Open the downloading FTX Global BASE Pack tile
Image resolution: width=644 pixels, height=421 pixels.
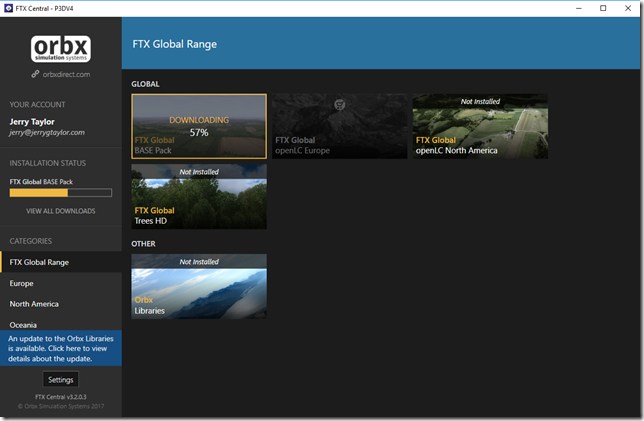click(x=199, y=126)
